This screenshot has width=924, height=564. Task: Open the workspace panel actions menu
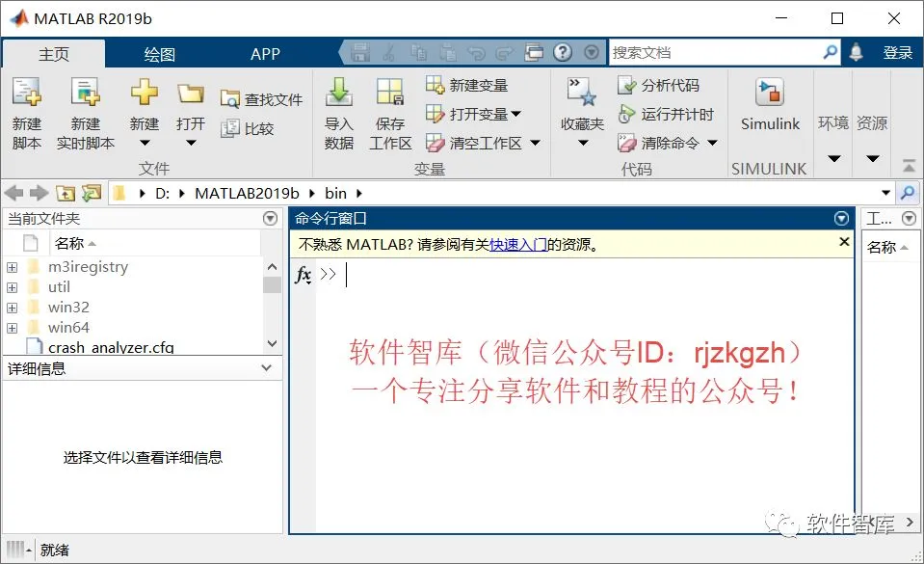click(x=910, y=219)
